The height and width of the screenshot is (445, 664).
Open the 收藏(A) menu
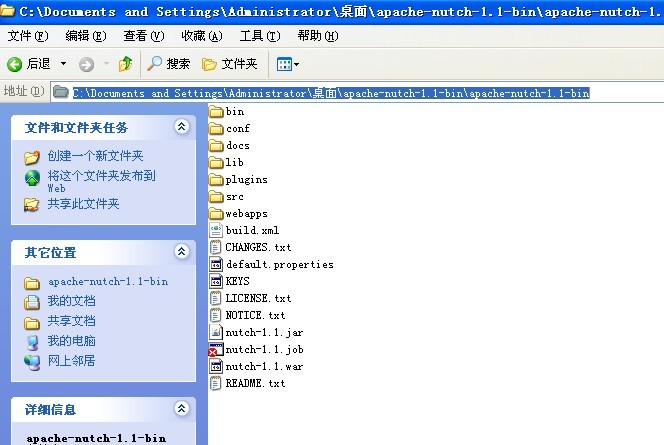point(202,36)
